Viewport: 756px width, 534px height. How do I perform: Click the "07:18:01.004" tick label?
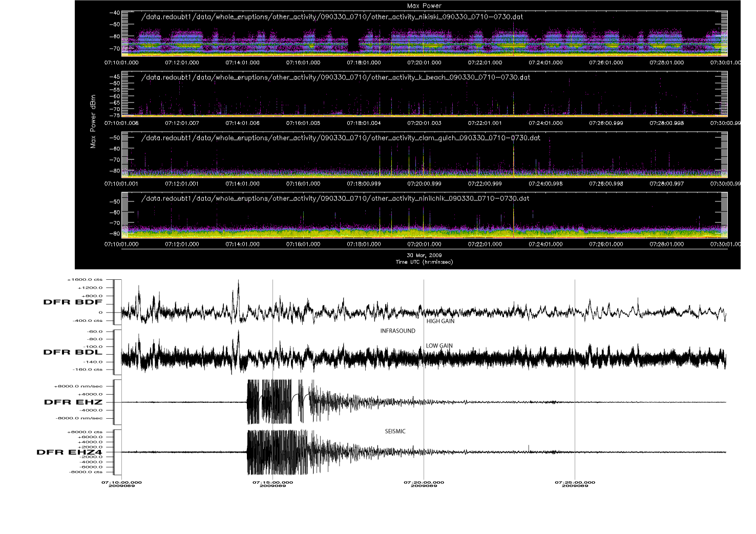tap(364, 123)
